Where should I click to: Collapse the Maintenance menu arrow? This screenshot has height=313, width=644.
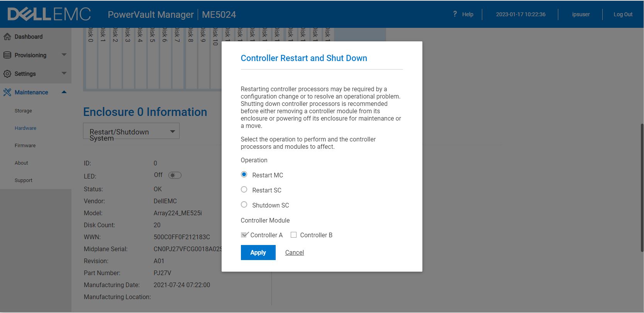coord(64,92)
